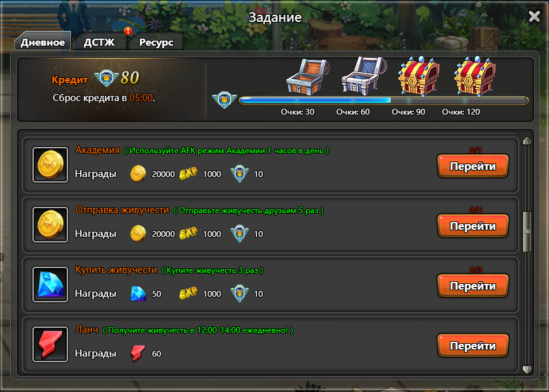Image resolution: width=549 pixels, height=392 pixels.
Task: Click the blue diamond icon for Купить живучести
Action: 50,285
